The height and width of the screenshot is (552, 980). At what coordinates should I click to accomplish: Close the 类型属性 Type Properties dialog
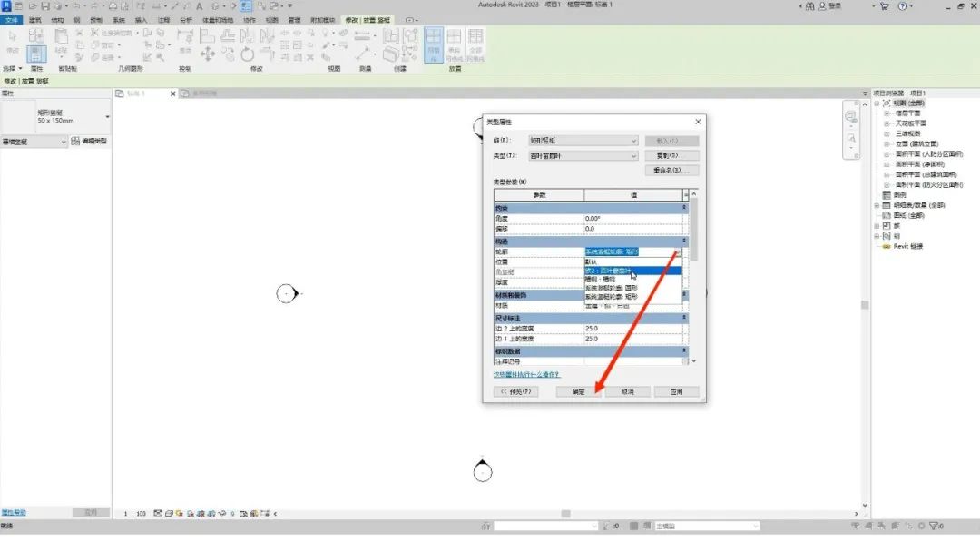tap(698, 122)
